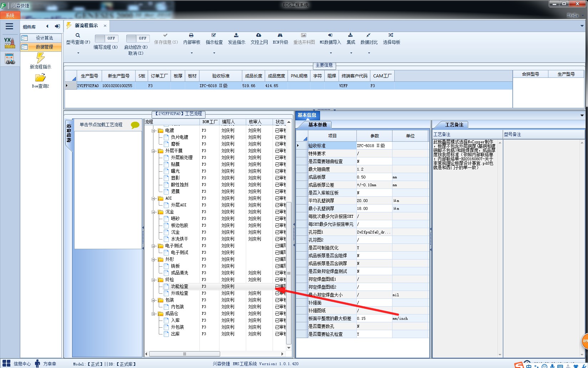Toggle 启动修改(E) OFF switch
Viewport: 588px width, 368px height.
(137, 38)
